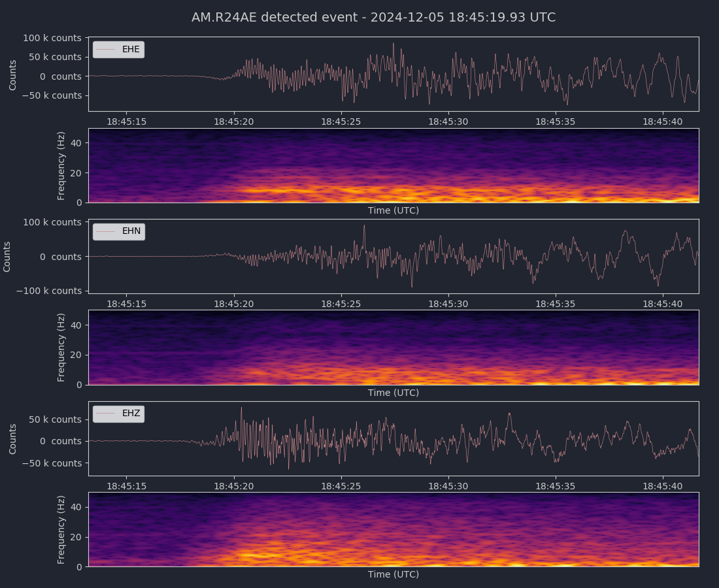Click the '−100 k counts' tick on EHN plot
The width and height of the screenshot is (719, 588).
point(49,291)
